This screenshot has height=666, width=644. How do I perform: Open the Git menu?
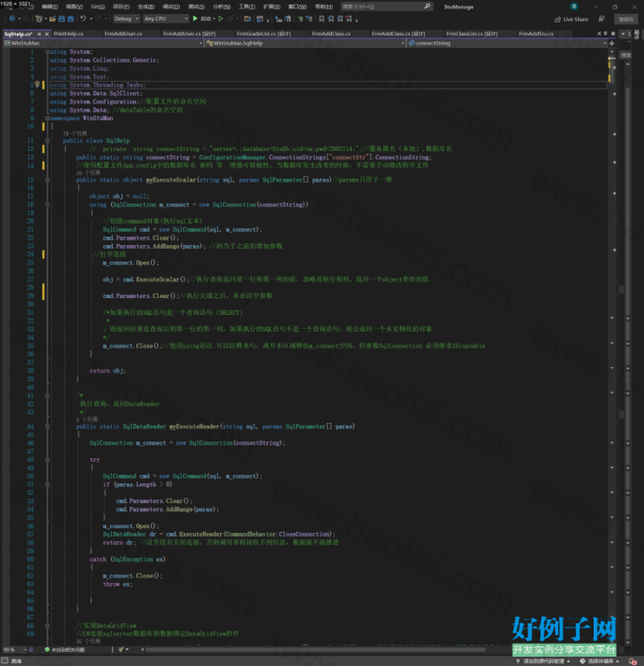98,7
